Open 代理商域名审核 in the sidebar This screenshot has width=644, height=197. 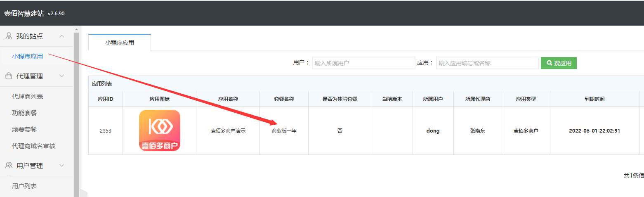pos(34,146)
